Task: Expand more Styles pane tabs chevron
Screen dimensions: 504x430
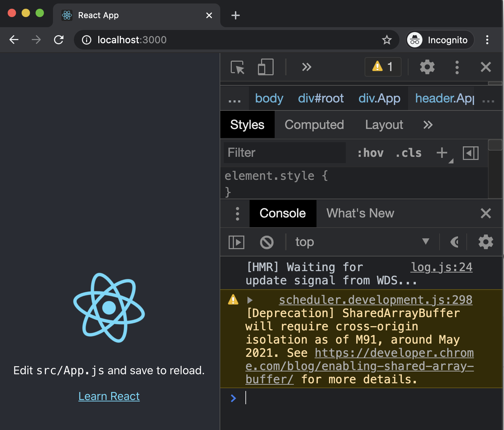Action: (428, 125)
